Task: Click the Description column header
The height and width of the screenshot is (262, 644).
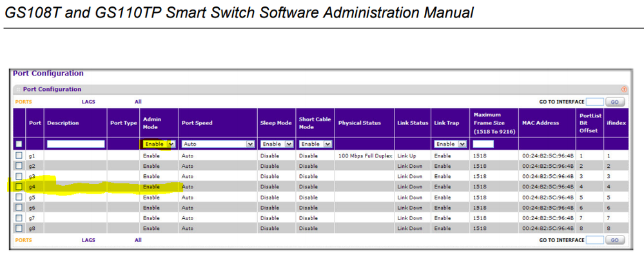Action: 63,123
